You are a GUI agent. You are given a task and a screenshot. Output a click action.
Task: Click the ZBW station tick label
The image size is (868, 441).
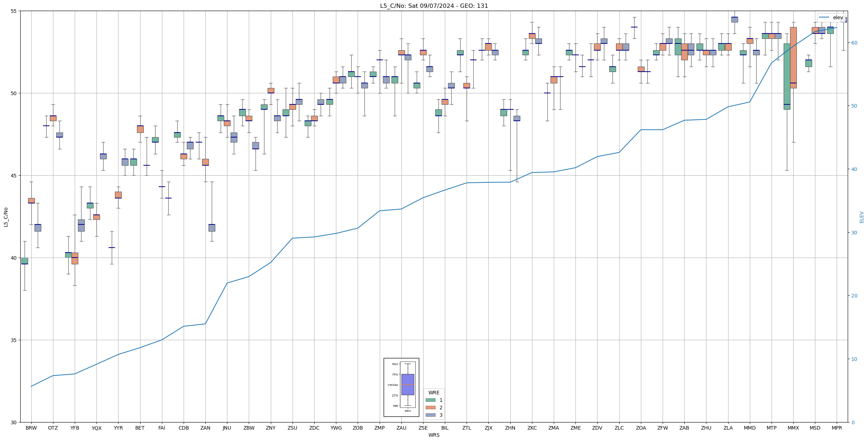click(249, 428)
